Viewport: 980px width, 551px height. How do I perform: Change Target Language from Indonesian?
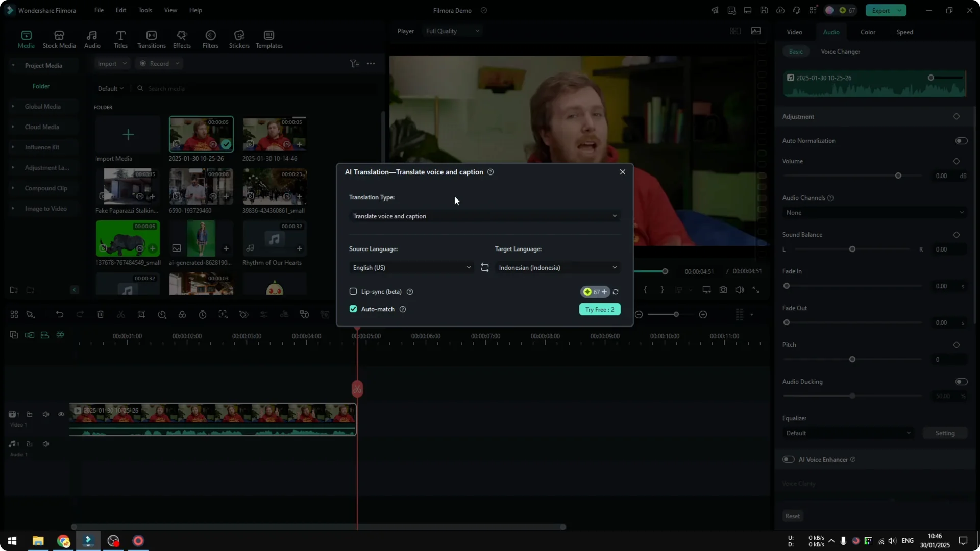pos(557,267)
